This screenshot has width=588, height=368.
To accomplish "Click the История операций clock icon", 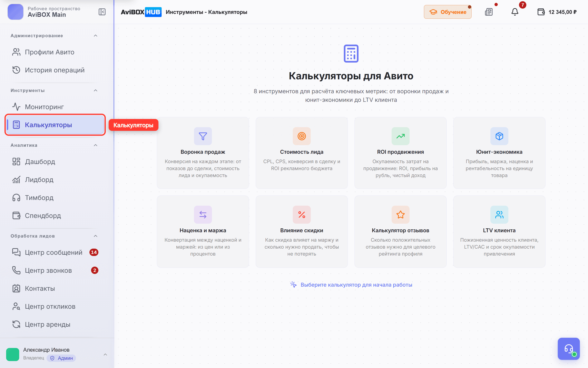I will pos(16,70).
